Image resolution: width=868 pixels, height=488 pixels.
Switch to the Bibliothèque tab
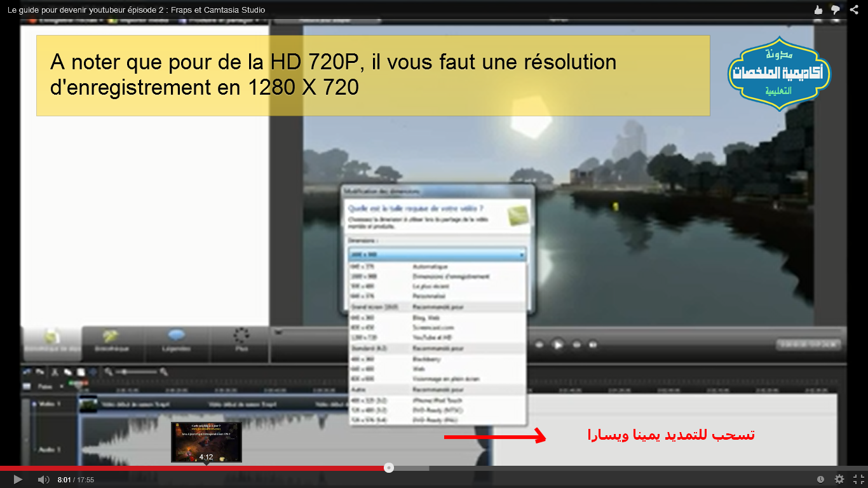coord(112,344)
